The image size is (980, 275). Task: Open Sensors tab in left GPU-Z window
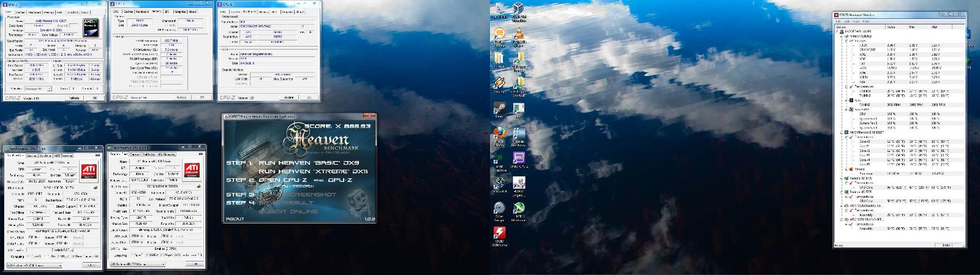point(31,156)
